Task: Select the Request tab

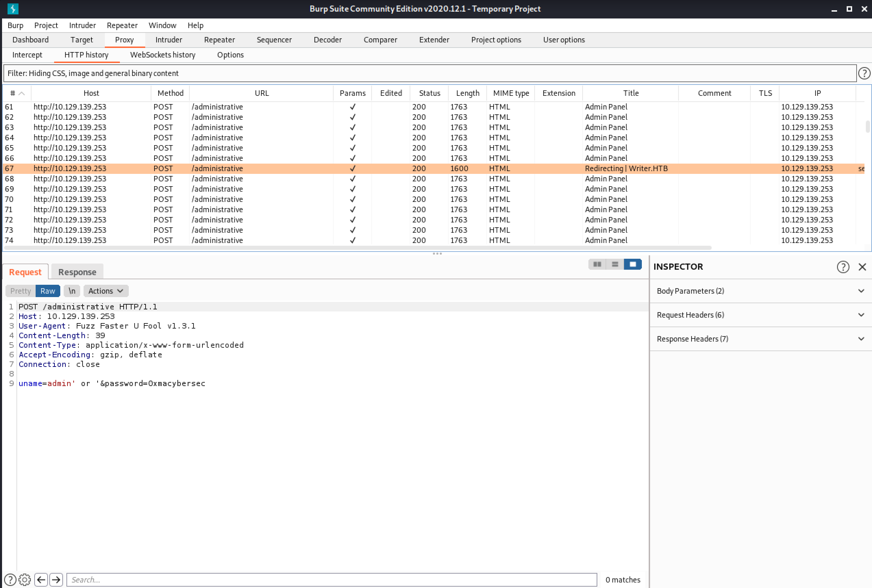Action: pos(25,272)
